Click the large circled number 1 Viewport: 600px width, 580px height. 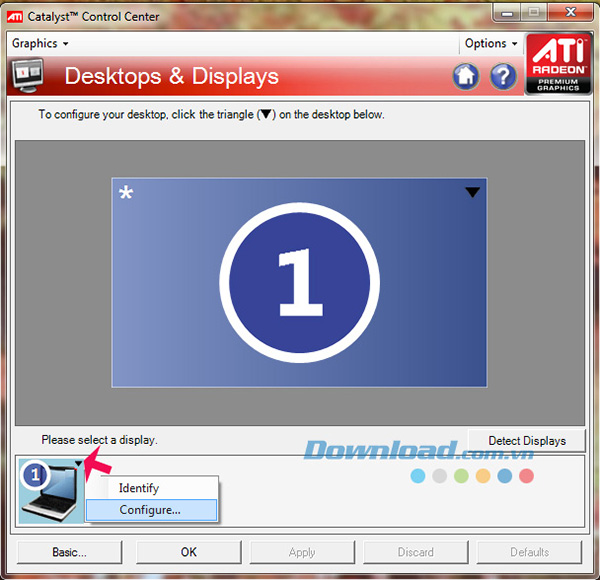click(x=300, y=283)
